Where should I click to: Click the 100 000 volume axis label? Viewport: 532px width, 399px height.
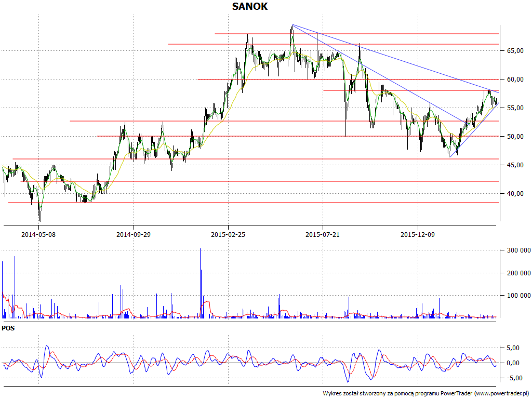[x=519, y=296]
